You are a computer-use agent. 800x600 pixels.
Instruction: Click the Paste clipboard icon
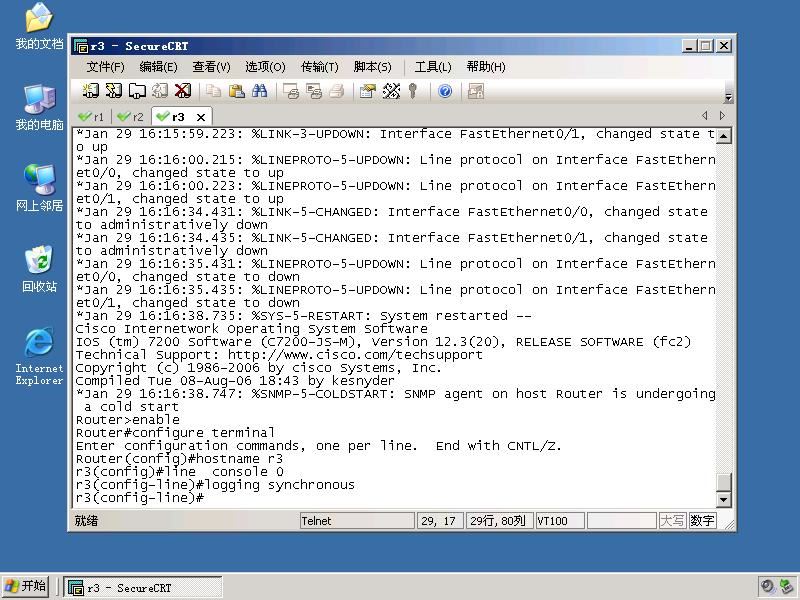click(x=236, y=91)
